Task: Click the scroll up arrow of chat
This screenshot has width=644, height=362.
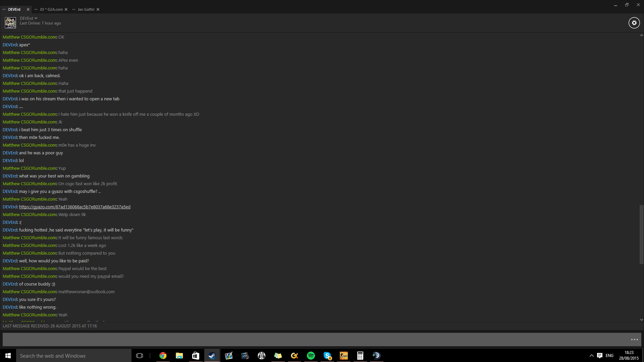Action: click(641, 35)
